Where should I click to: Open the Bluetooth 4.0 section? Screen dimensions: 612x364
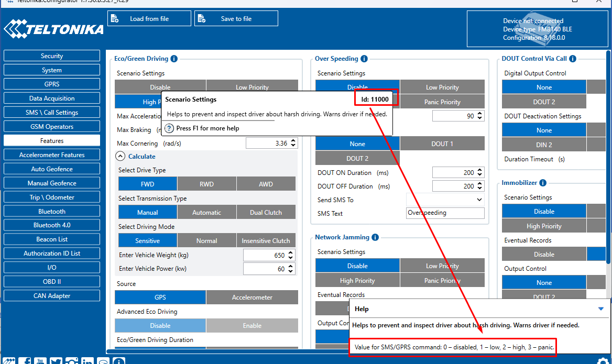point(52,225)
